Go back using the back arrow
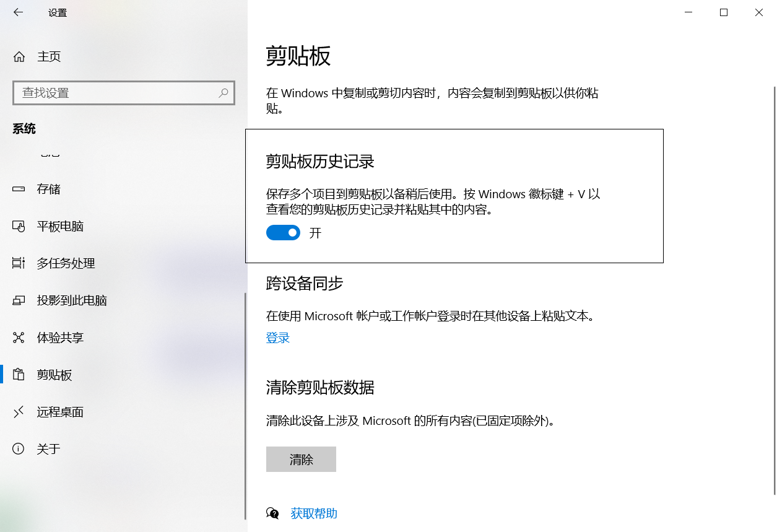The image size is (777, 532). pyautogui.click(x=18, y=12)
